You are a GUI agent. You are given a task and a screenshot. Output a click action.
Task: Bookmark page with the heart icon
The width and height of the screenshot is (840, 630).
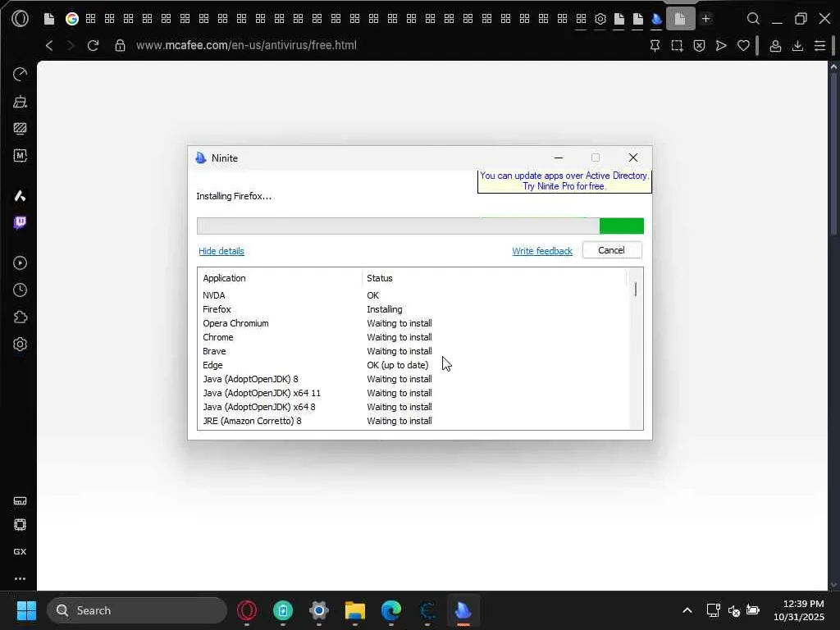(x=743, y=46)
